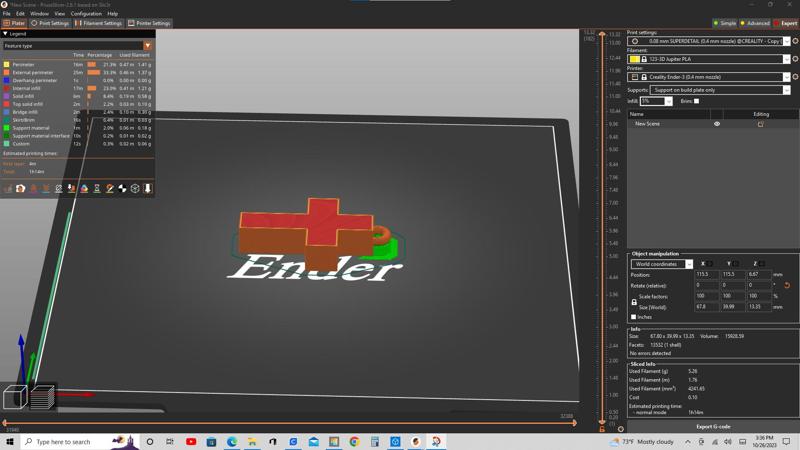Switch to 3D editor view cube

coord(15,397)
